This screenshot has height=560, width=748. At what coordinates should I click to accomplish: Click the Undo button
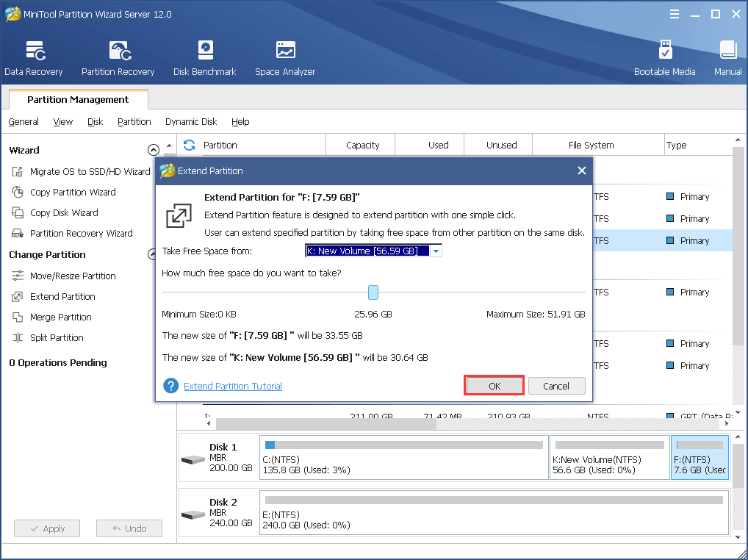(x=129, y=528)
